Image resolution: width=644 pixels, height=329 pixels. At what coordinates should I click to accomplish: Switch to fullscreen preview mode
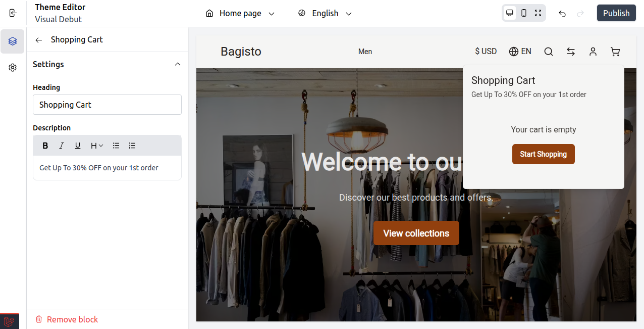tap(538, 13)
